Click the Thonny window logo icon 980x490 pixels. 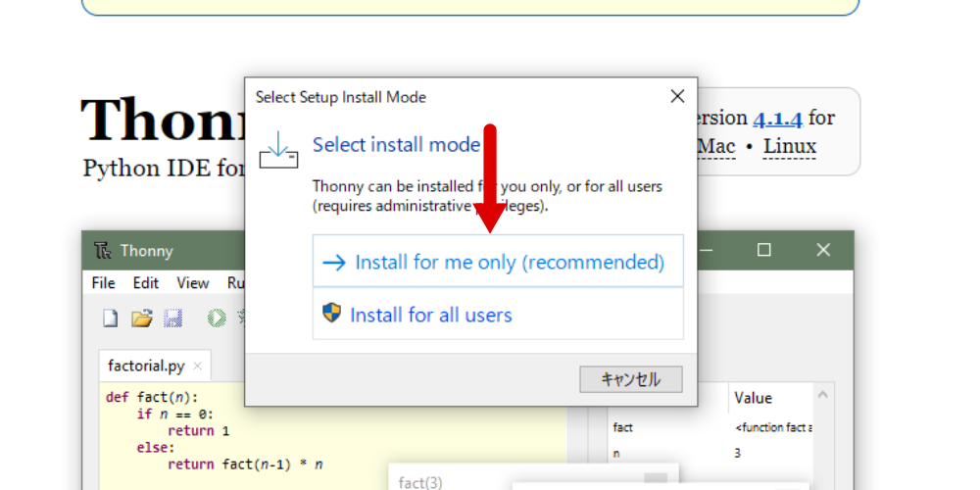click(103, 251)
